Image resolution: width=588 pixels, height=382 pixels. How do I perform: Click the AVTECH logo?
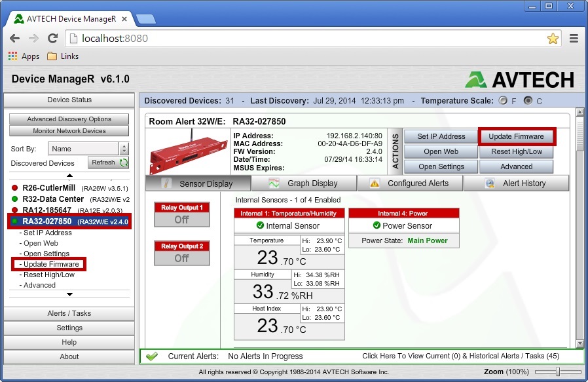(521, 77)
